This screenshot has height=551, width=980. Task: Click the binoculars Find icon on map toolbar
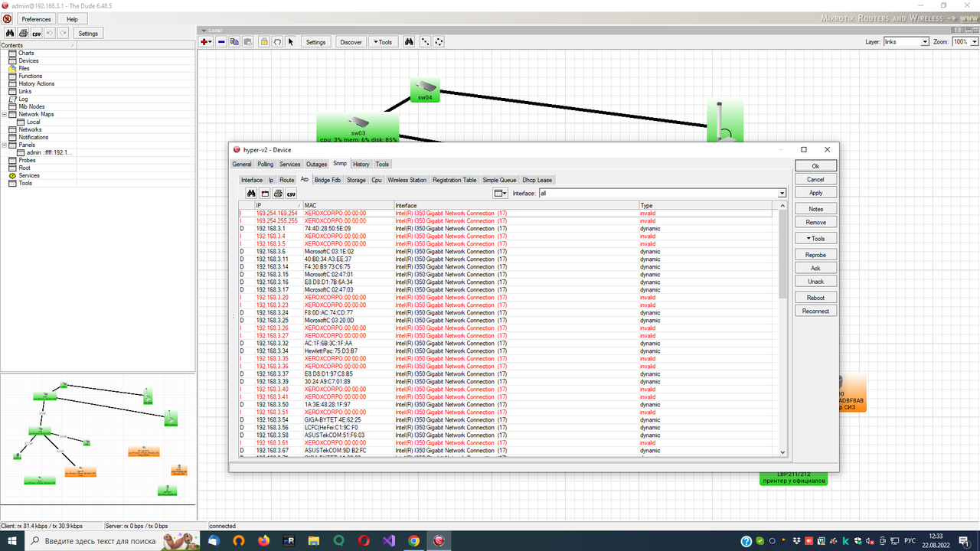tap(410, 42)
